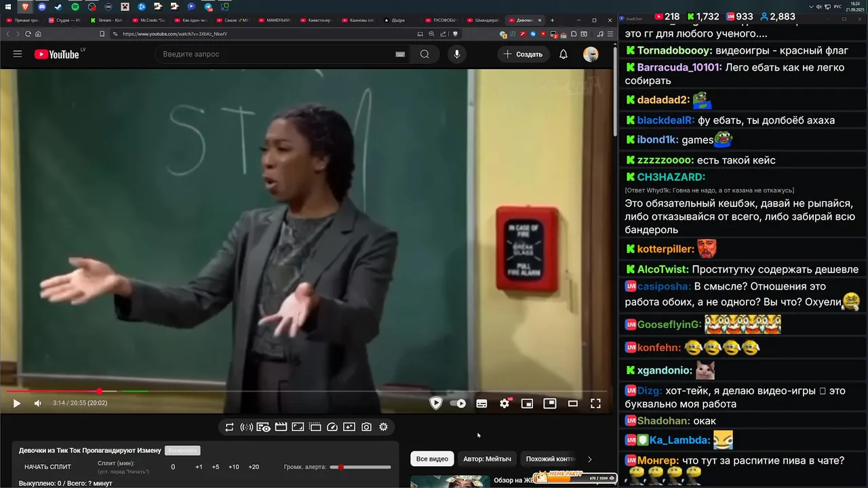Open YouTube notifications bell
This screenshot has width=868, height=488.
563,54
